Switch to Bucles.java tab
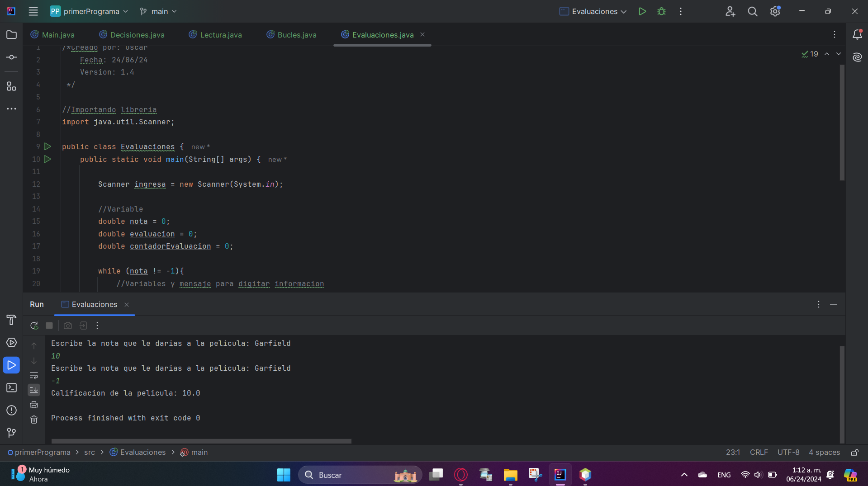Screen dimensions: 868x486 291,35
